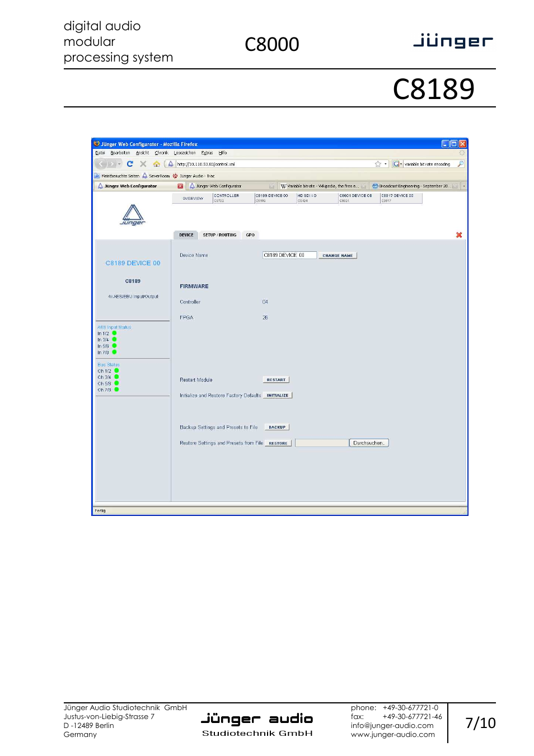Click the Firefox forward navigation arrow
534x756 pixels.
pos(112,164)
